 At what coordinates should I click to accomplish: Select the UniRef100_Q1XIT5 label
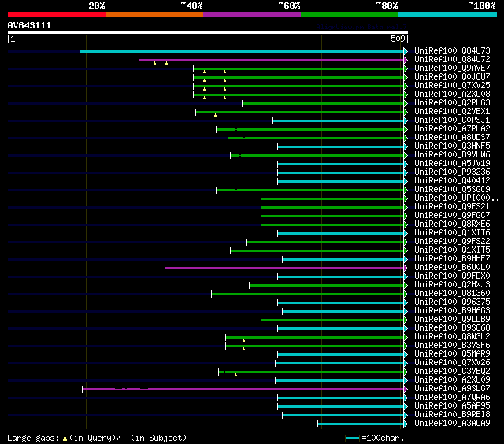pos(452,250)
